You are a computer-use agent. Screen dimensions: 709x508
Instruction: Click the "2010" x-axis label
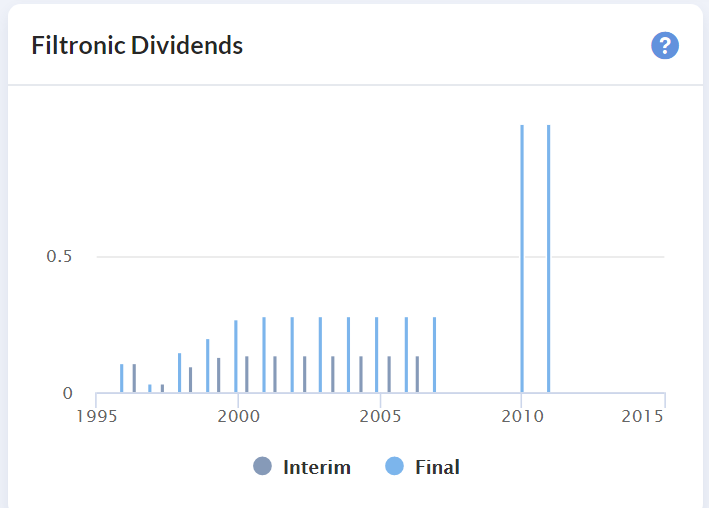(522, 416)
